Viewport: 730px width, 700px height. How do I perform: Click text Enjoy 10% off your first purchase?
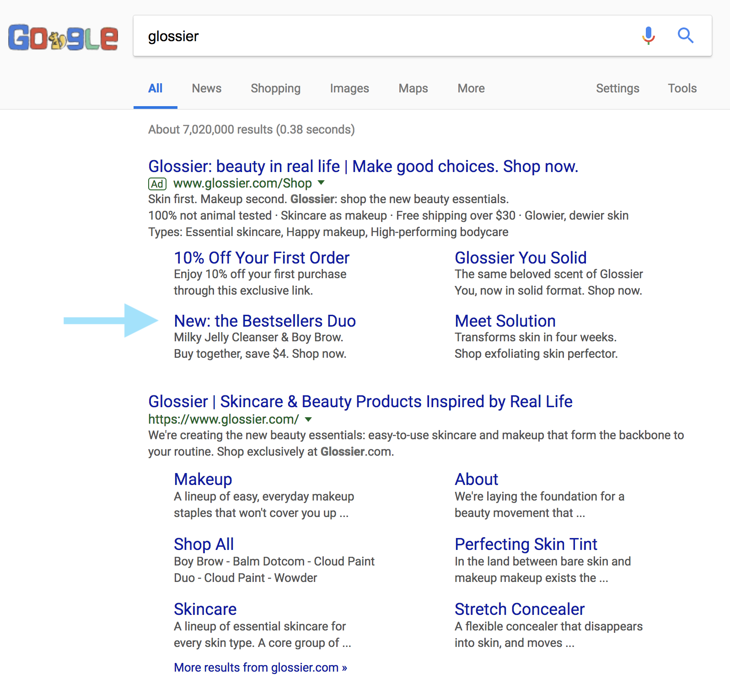[260, 274]
